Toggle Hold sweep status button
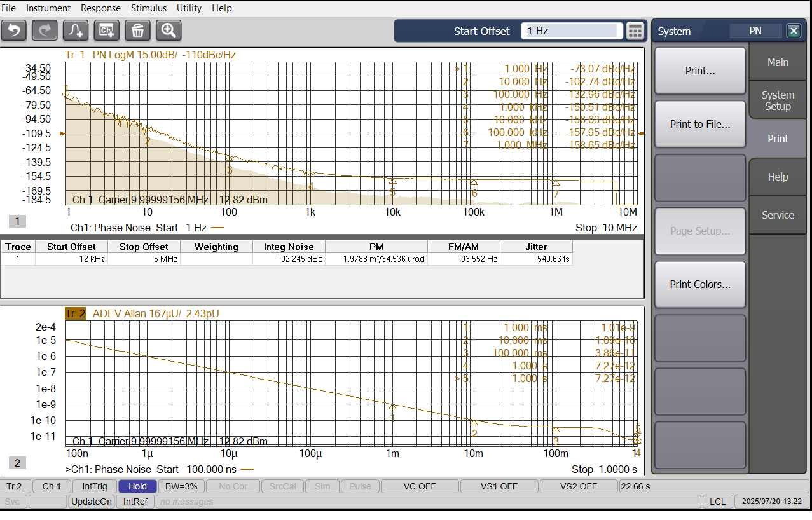The image size is (812, 520). [137, 486]
